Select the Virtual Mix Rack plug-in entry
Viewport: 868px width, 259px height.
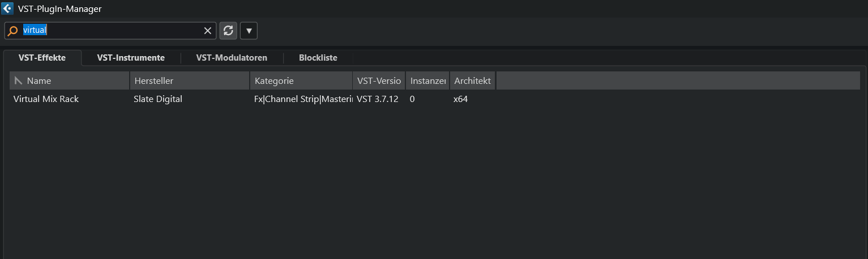click(46, 99)
